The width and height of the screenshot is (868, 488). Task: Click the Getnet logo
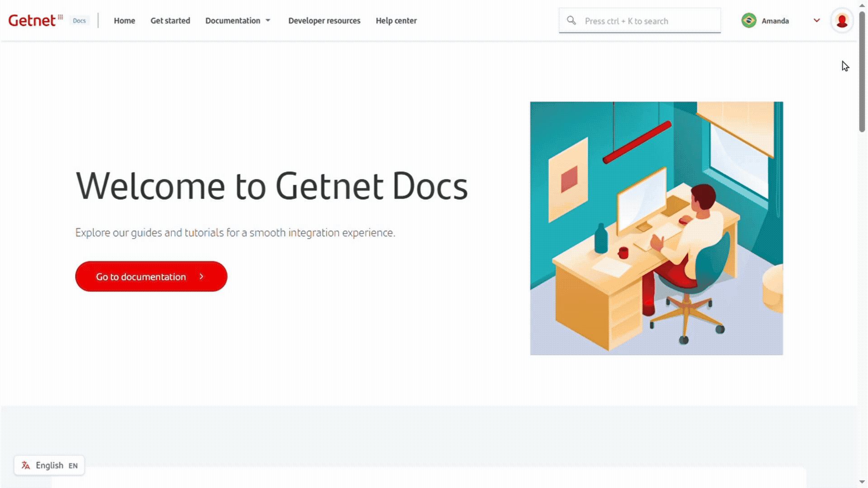(35, 20)
